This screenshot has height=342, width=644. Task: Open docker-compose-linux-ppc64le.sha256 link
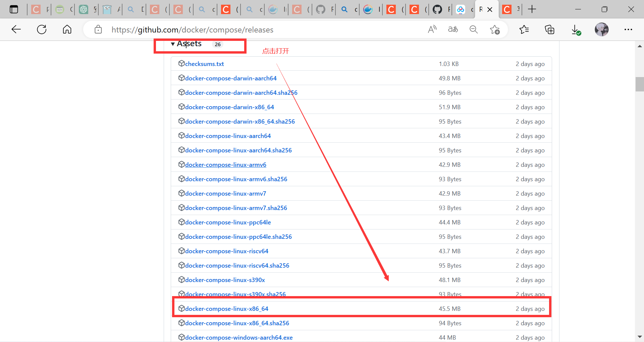point(238,237)
